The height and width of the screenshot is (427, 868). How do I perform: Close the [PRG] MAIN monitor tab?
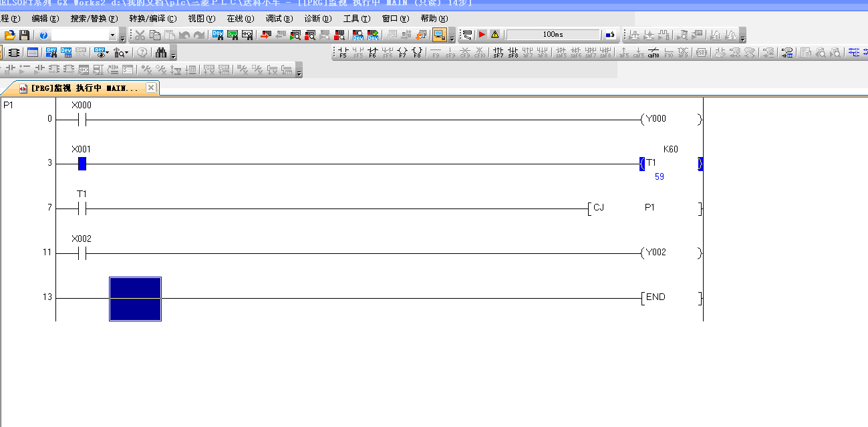(x=151, y=88)
